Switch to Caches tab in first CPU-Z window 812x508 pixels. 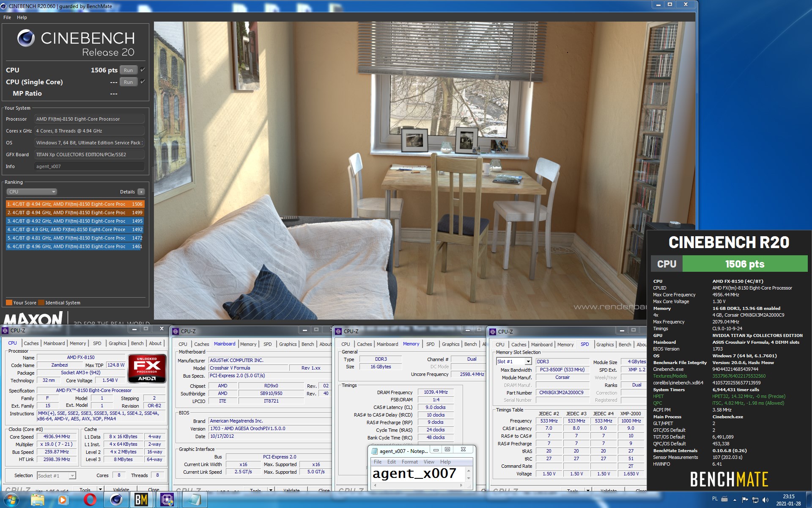[x=31, y=343]
